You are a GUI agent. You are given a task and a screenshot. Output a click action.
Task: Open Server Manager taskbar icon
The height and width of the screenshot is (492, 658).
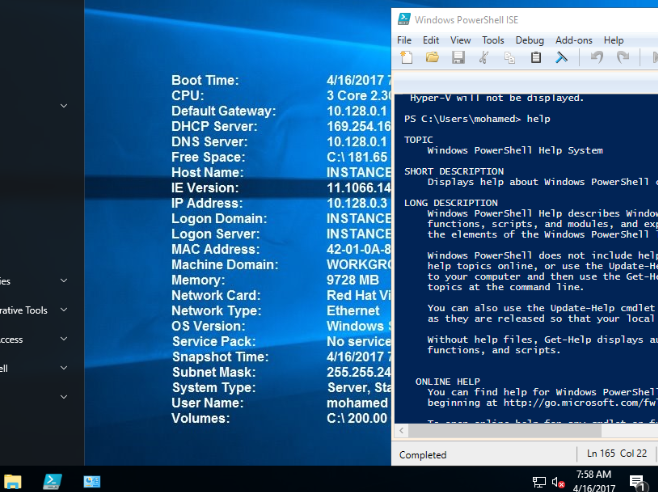pyautogui.click(x=91, y=481)
